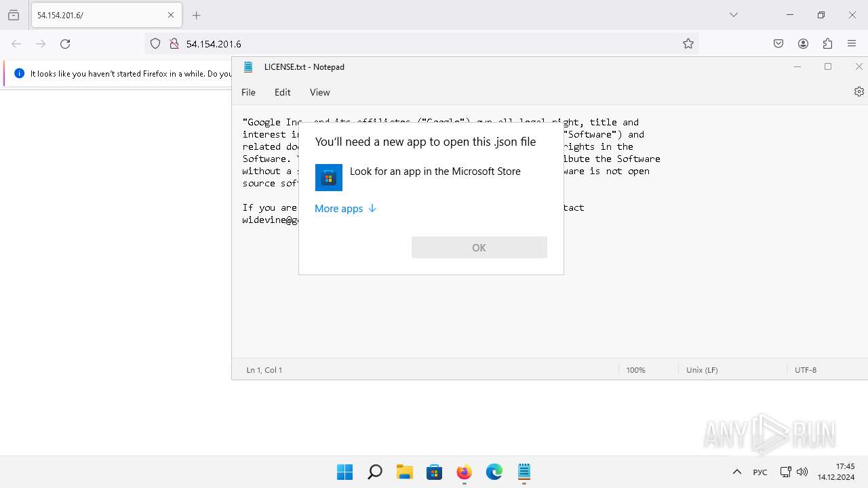The height and width of the screenshot is (488, 868).
Task: Open the list all tabs chevron
Action: click(733, 15)
